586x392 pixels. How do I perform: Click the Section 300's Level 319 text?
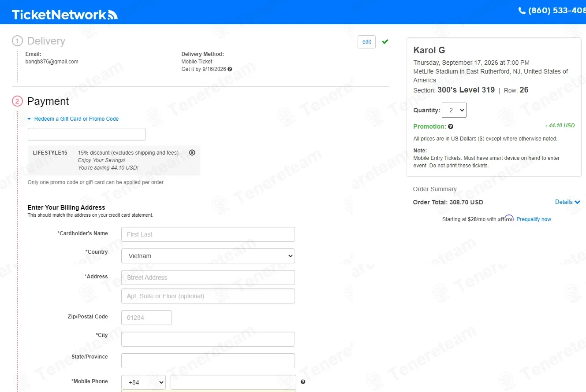454,90
